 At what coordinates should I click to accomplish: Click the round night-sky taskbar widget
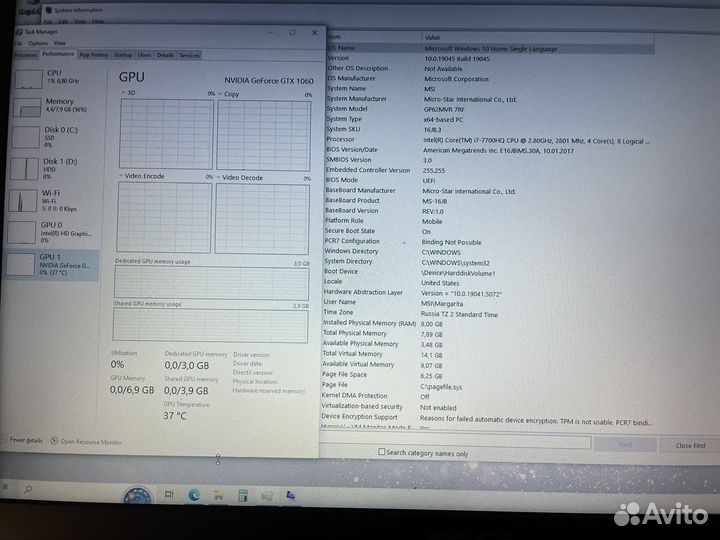click(x=137, y=495)
